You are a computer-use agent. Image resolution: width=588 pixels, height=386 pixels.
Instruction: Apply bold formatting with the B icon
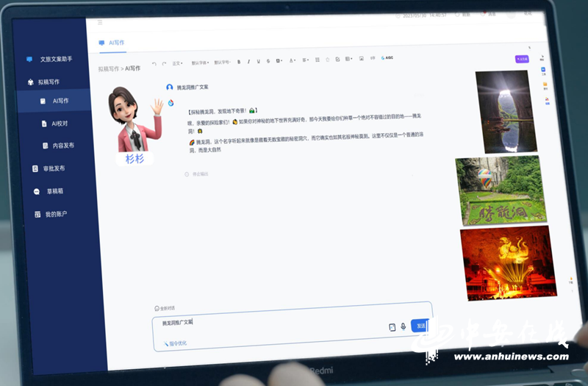[239, 61]
